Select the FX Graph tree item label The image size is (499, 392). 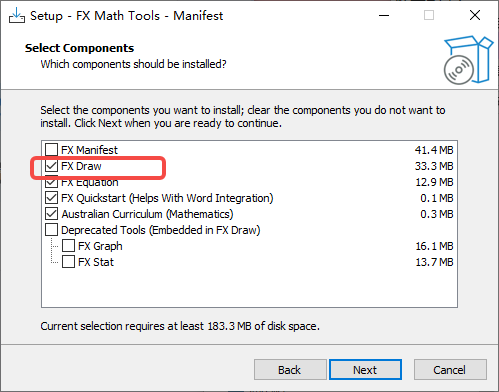click(x=100, y=246)
